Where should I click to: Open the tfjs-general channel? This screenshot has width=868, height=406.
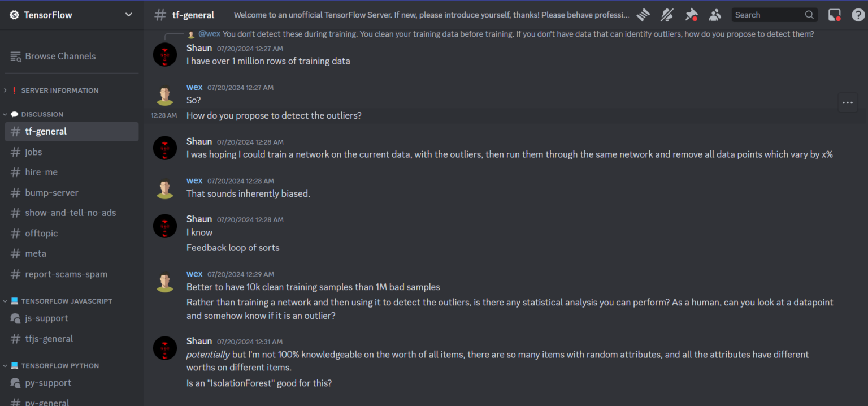point(48,339)
